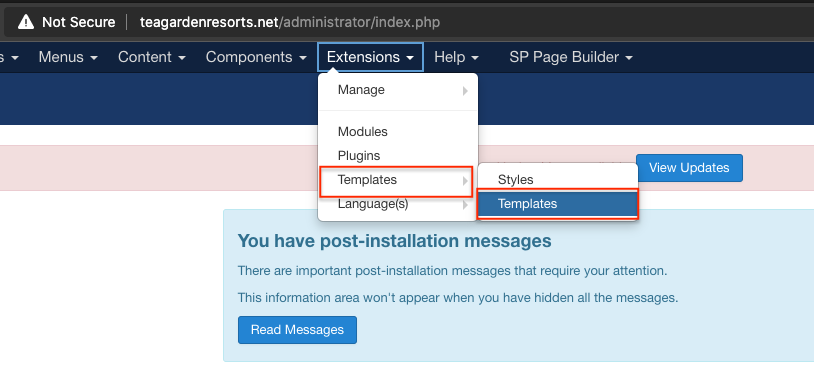Open the Components dropdown menu

coord(256,57)
